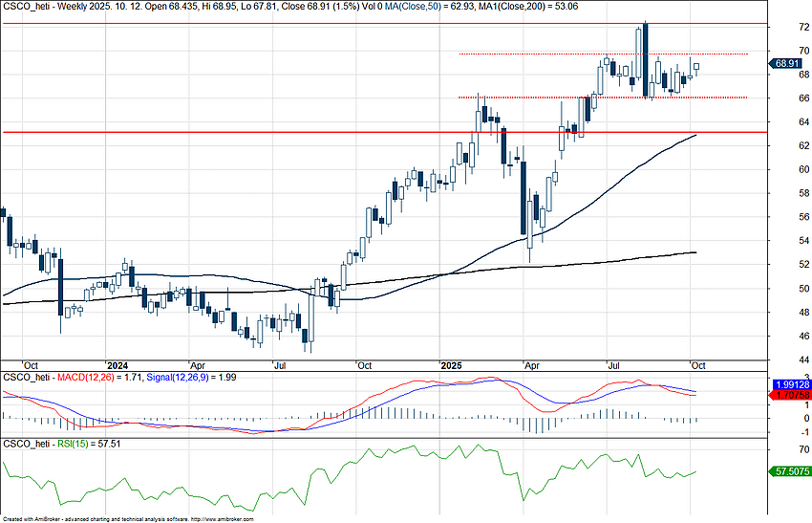Screen dimensions: 812x523
Task: Click the 72 label on price axis
Action: (778, 27)
